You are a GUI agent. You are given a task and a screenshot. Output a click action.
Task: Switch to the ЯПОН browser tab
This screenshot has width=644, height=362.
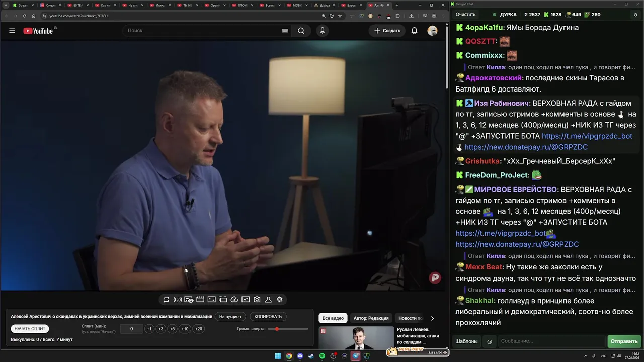click(x=243, y=5)
